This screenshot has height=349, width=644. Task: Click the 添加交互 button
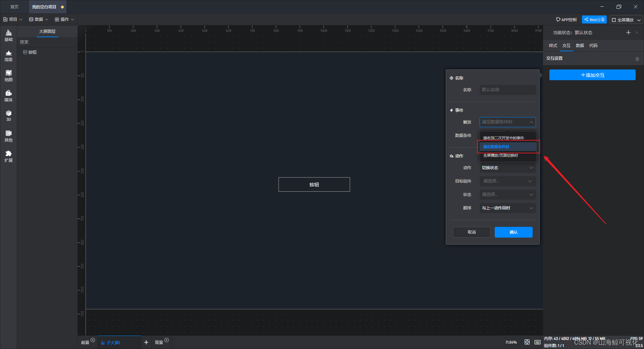click(x=592, y=75)
